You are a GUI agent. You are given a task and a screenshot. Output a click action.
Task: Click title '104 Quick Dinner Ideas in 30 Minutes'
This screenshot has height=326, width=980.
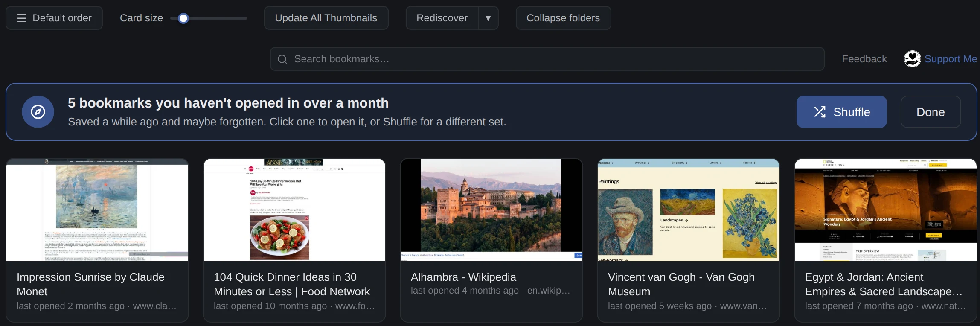click(292, 284)
